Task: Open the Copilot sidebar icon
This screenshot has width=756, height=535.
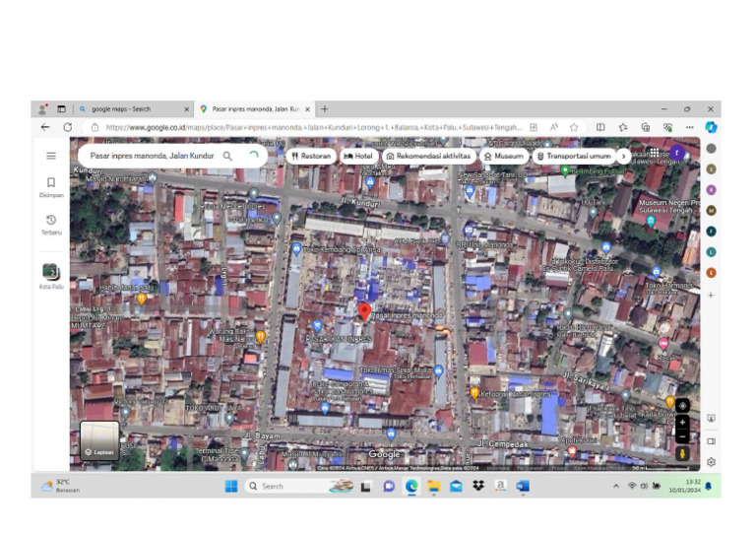Action: [711, 127]
